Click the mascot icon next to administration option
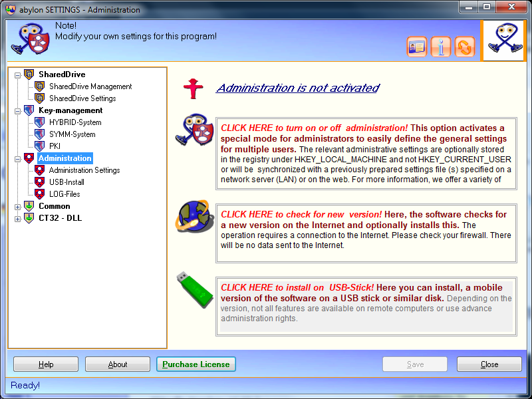The image size is (532, 399). tap(195, 130)
